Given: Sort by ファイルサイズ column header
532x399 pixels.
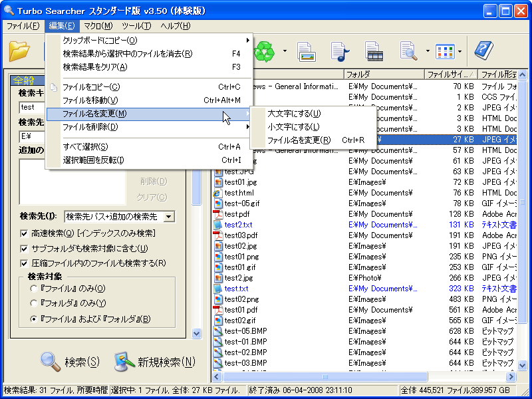Looking at the screenshot, I should 451,74.
